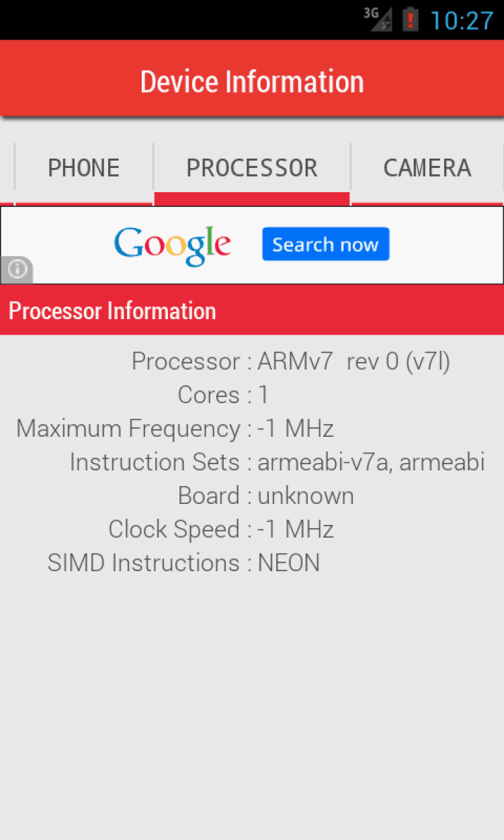The height and width of the screenshot is (840, 504).
Task: Tap the Device Information title
Action: pyautogui.click(x=252, y=82)
